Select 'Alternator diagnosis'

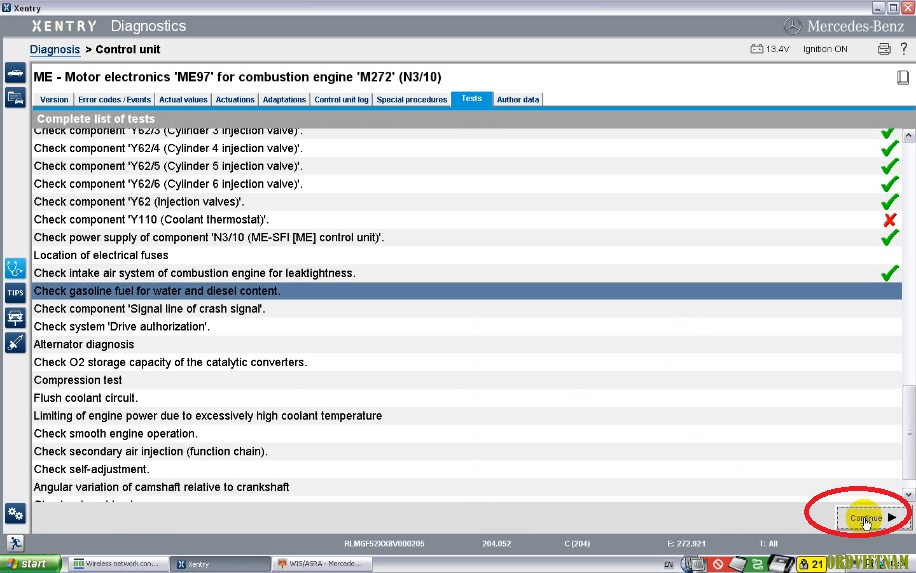coord(467,344)
